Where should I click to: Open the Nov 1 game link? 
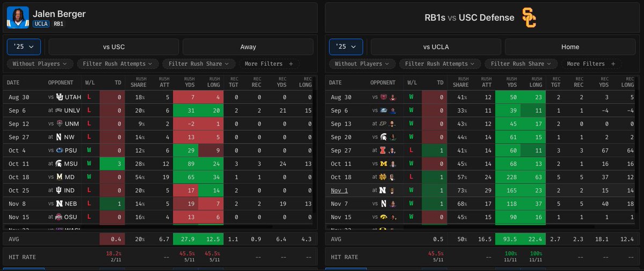[x=339, y=191]
